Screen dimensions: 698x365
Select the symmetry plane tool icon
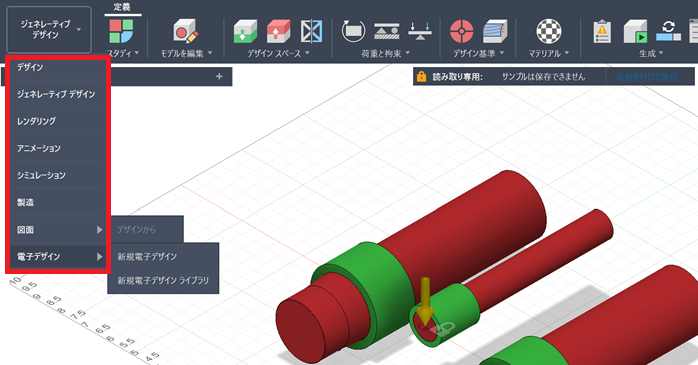(311, 31)
